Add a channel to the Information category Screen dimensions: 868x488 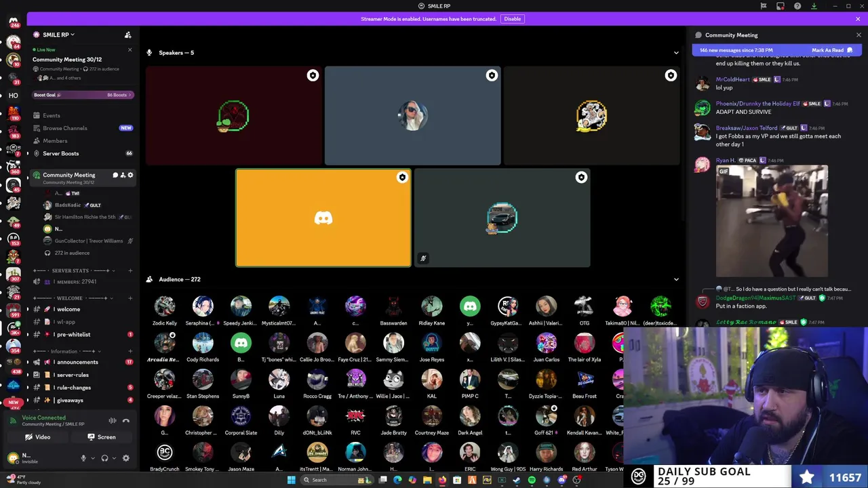tap(130, 351)
